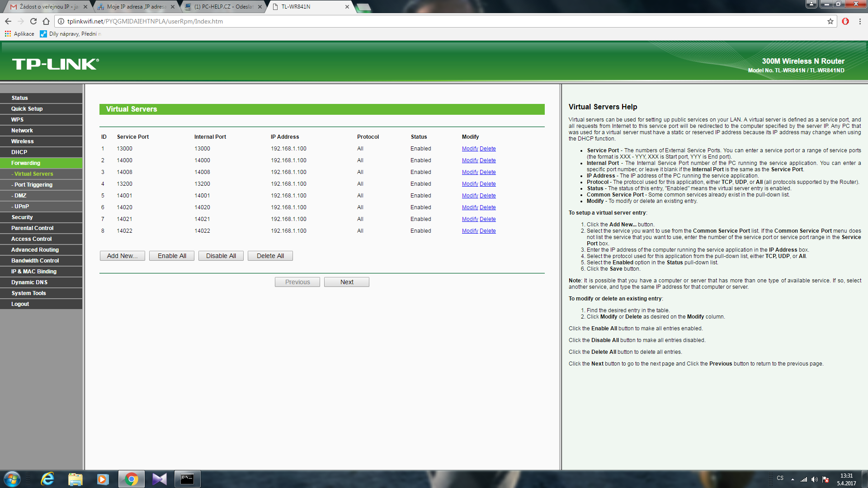
Task: Open the Chrome three-dot menu
Action: click(x=860, y=21)
